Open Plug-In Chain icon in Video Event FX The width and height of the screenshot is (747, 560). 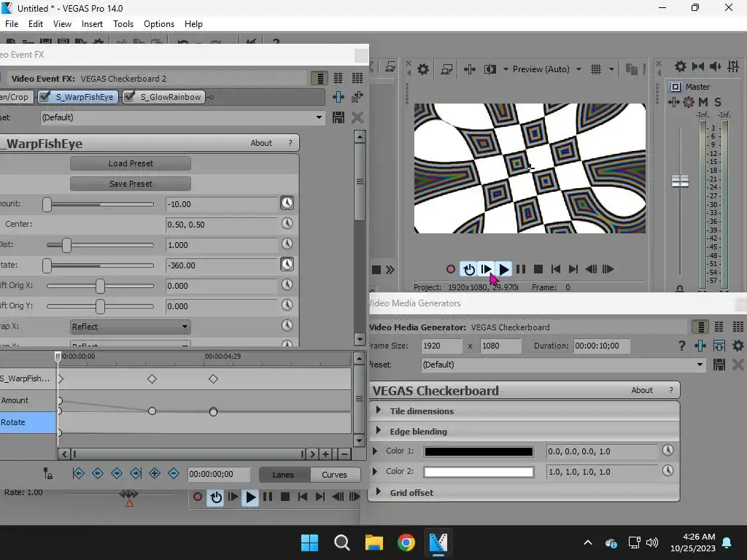pyautogui.click(x=338, y=97)
